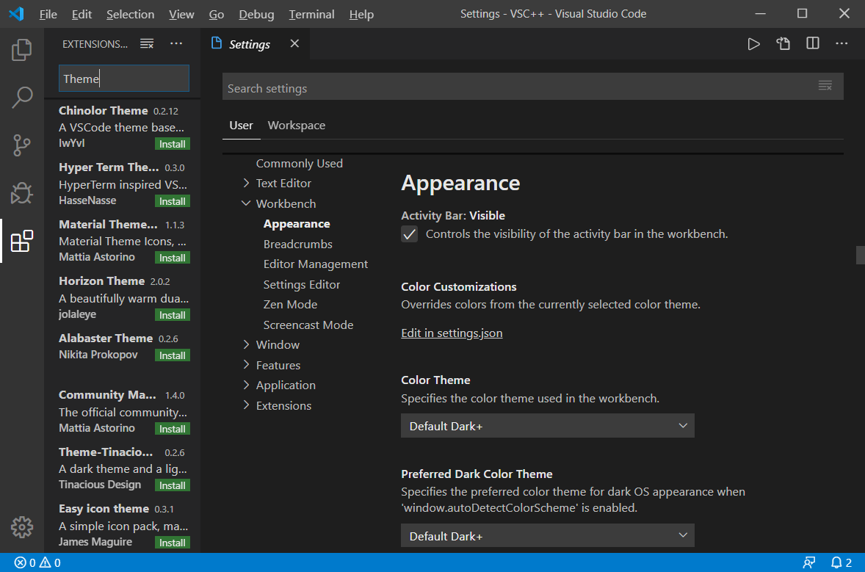
Task: Open the Selection menu
Action: click(x=130, y=14)
